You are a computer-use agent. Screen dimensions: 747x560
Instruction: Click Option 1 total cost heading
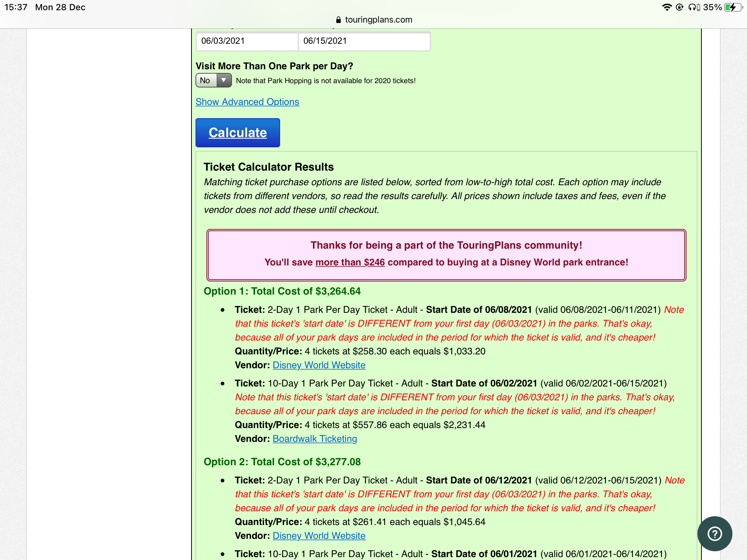[x=282, y=291]
